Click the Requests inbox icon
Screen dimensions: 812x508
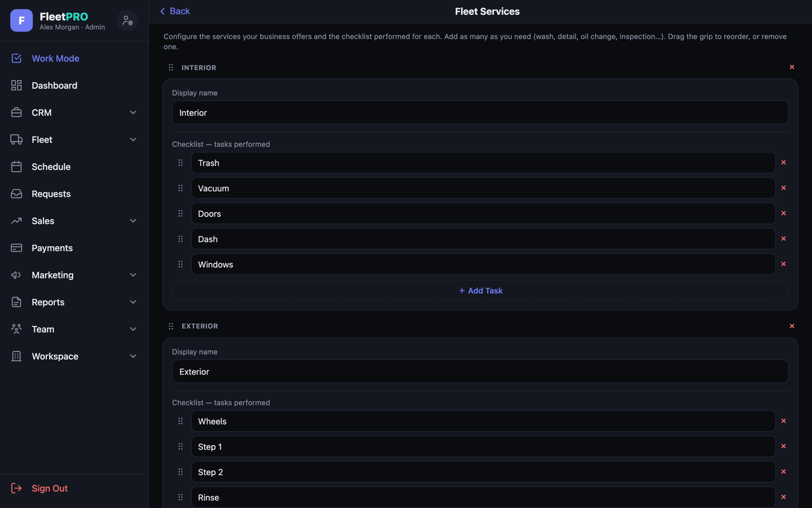pos(16,194)
